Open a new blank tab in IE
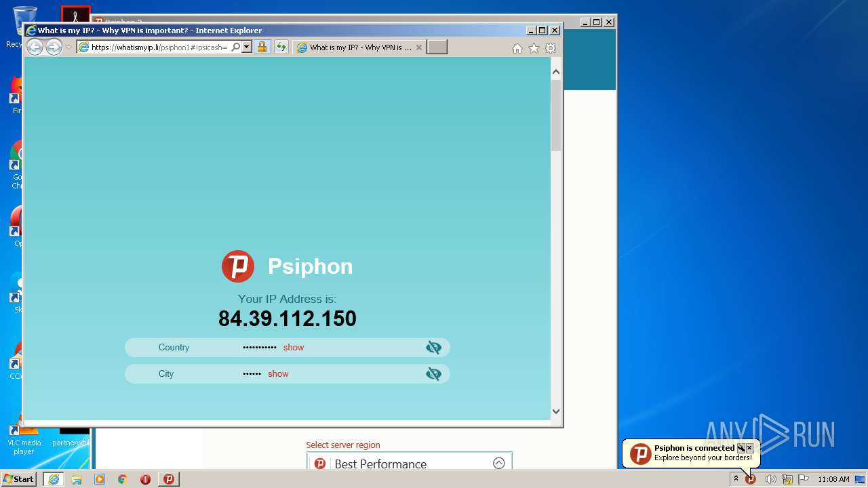This screenshot has height=488, width=868. tap(437, 47)
